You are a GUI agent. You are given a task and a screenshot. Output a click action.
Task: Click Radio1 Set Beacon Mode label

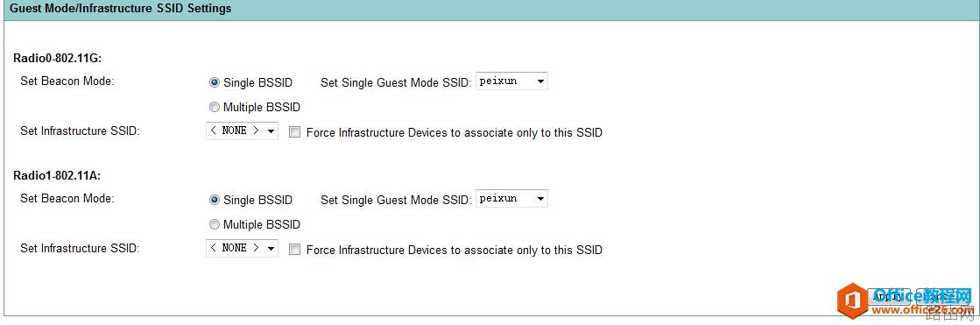tap(67, 198)
